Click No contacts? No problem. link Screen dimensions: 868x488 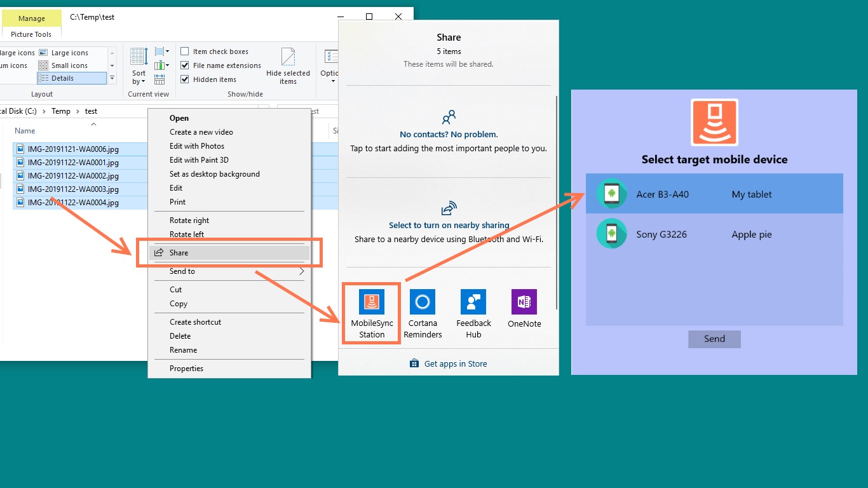pyautogui.click(x=449, y=134)
